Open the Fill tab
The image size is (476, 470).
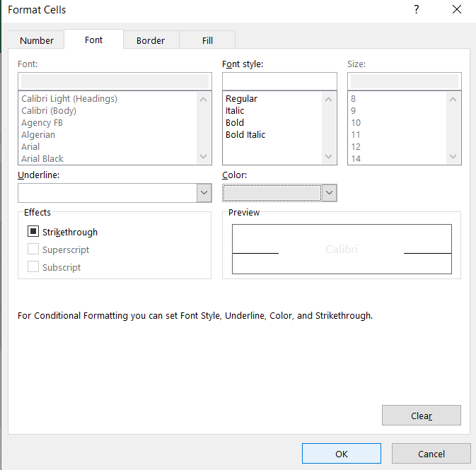pos(207,40)
